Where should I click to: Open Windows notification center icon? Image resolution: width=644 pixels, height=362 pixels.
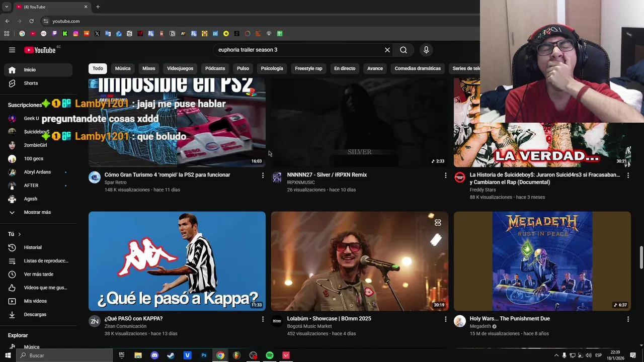pyautogui.click(x=632, y=355)
